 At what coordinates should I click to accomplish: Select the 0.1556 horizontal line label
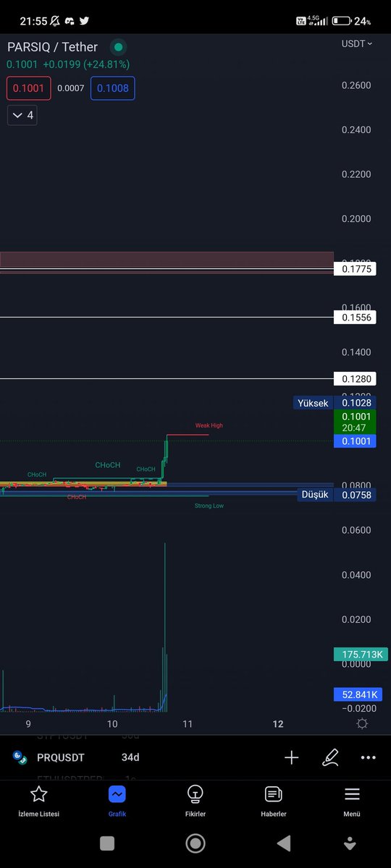coord(355,317)
